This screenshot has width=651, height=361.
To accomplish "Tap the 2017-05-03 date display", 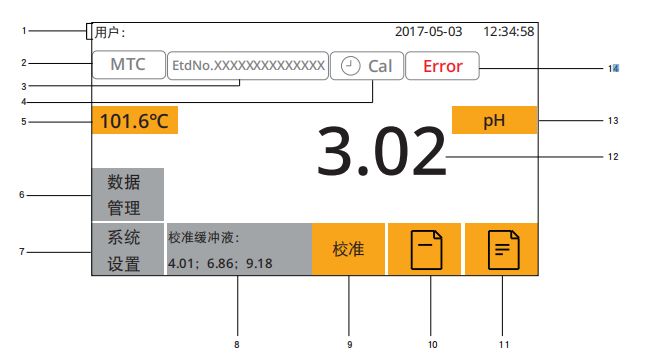I will pos(428,32).
